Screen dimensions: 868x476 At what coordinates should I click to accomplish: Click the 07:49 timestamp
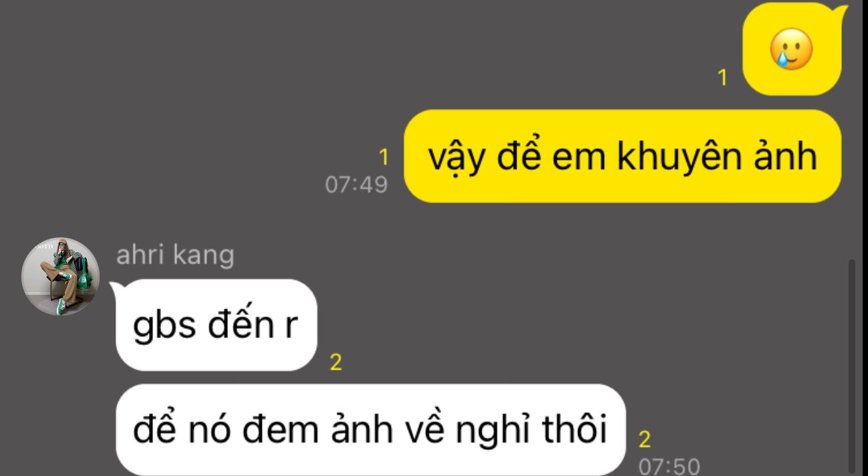click(356, 184)
